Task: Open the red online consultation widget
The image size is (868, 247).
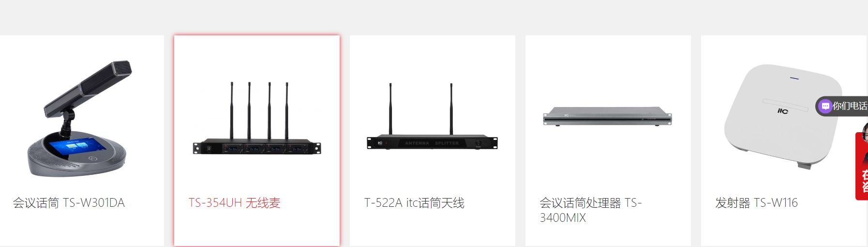Action: 862,166
